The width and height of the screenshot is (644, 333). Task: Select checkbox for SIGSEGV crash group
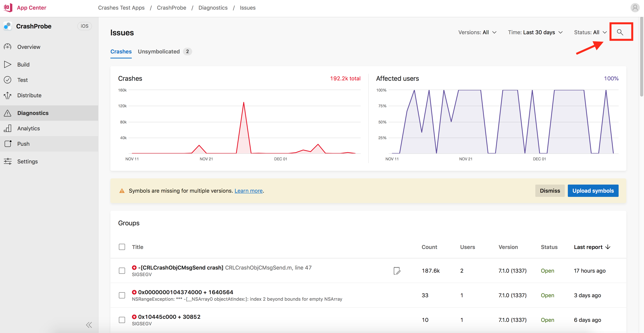(x=122, y=271)
